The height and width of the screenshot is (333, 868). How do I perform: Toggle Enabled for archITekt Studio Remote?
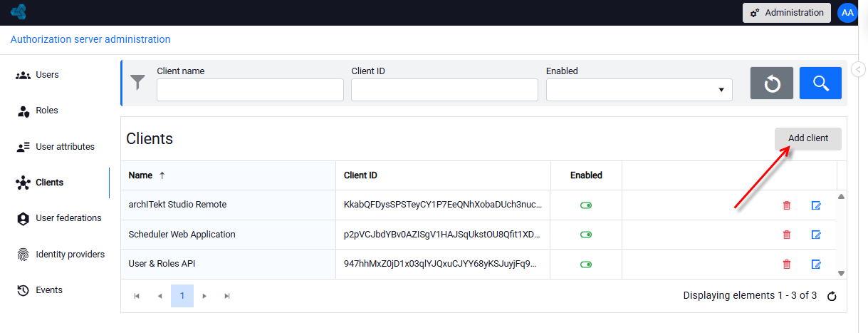pos(586,205)
